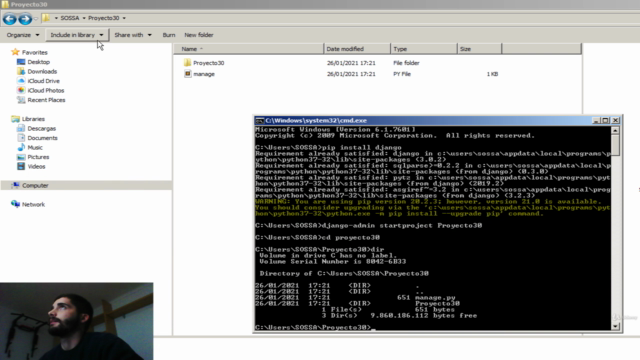640x360 pixels.
Task: Click the date of the manage file
Action: click(x=351, y=74)
